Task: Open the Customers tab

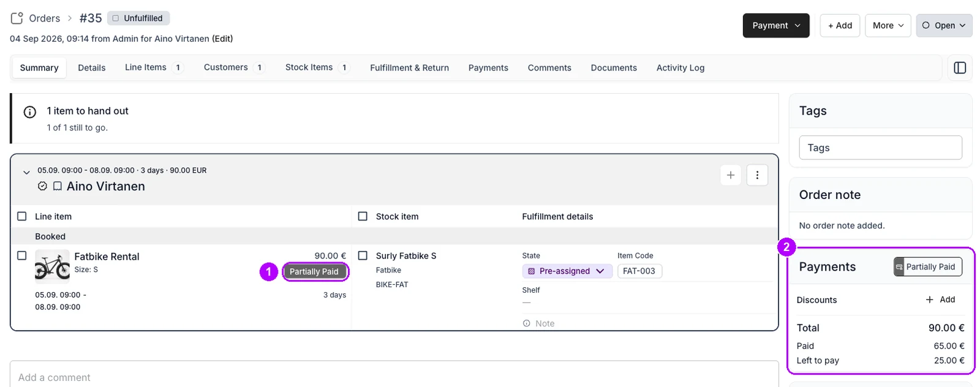Action: [234, 68]
